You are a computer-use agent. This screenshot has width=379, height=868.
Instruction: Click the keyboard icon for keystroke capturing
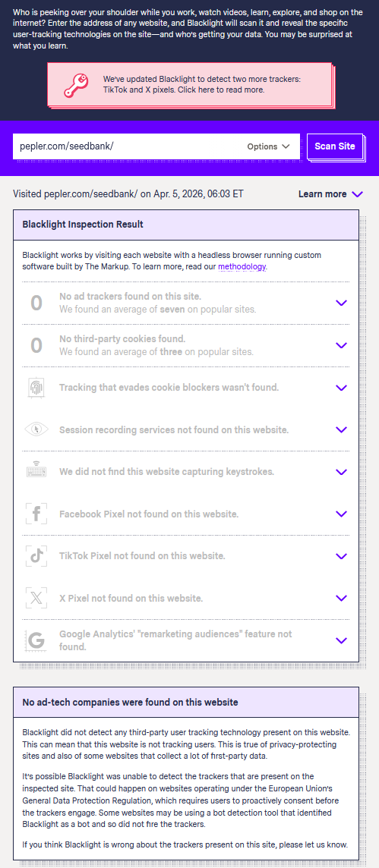pyautogui.click(x=36, y=472)
